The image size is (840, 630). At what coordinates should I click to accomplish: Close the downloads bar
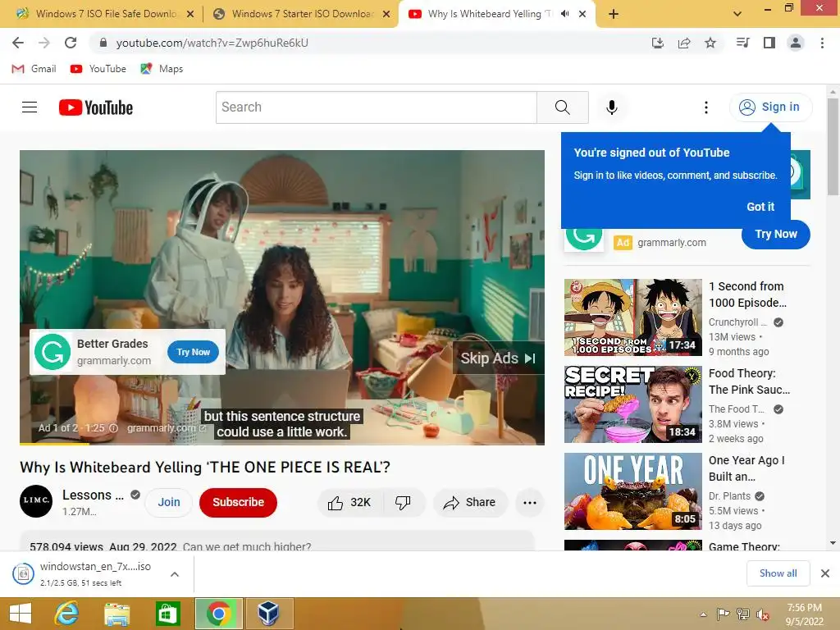point(825,573)
